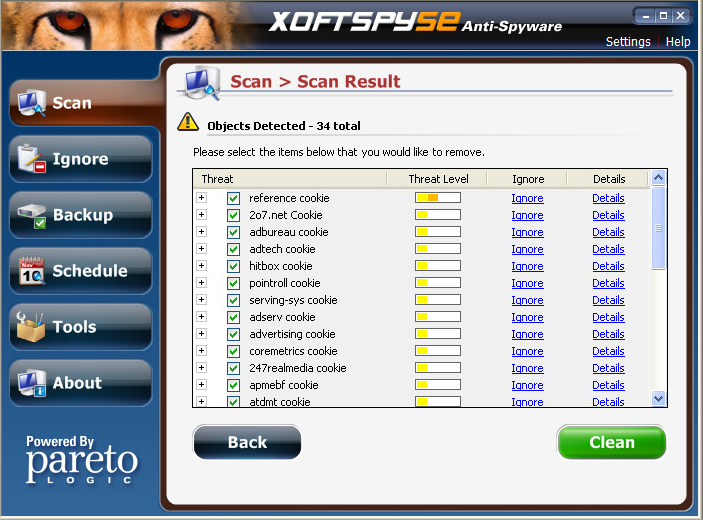Click the Schedule calendar icon in sidebar
Screen dimensions: 703x520
point(31,271)
